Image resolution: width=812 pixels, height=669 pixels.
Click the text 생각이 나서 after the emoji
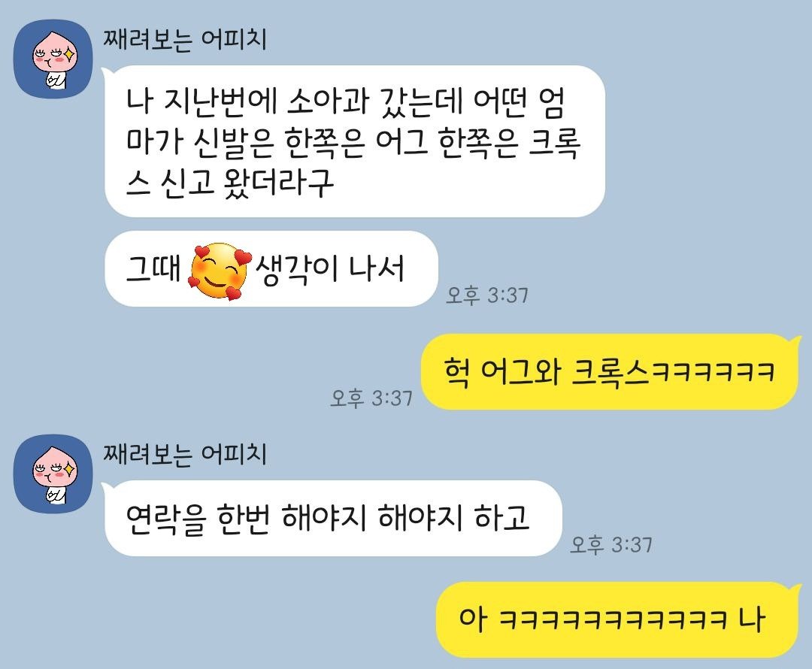point(330,269)
